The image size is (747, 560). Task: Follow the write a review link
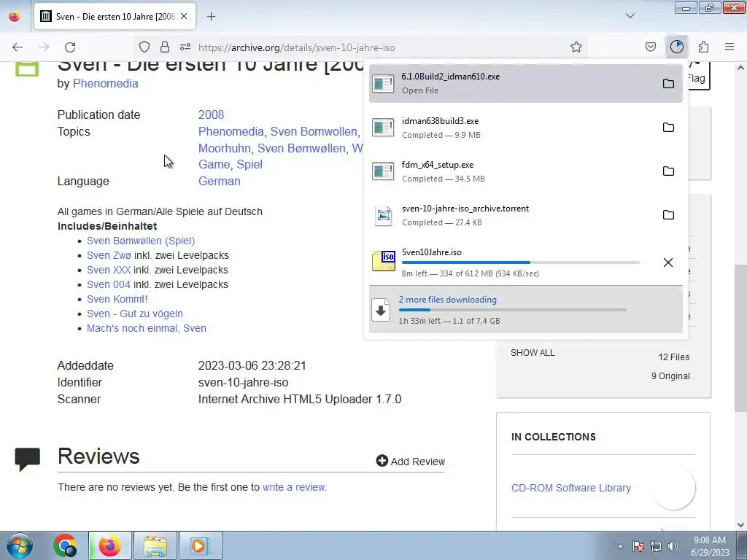coord(293,487)
